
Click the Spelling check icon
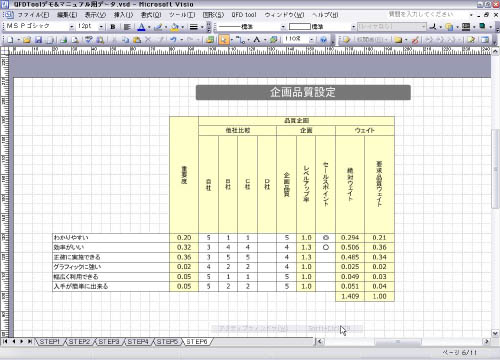pyautogui.click(x=88, y=40)
